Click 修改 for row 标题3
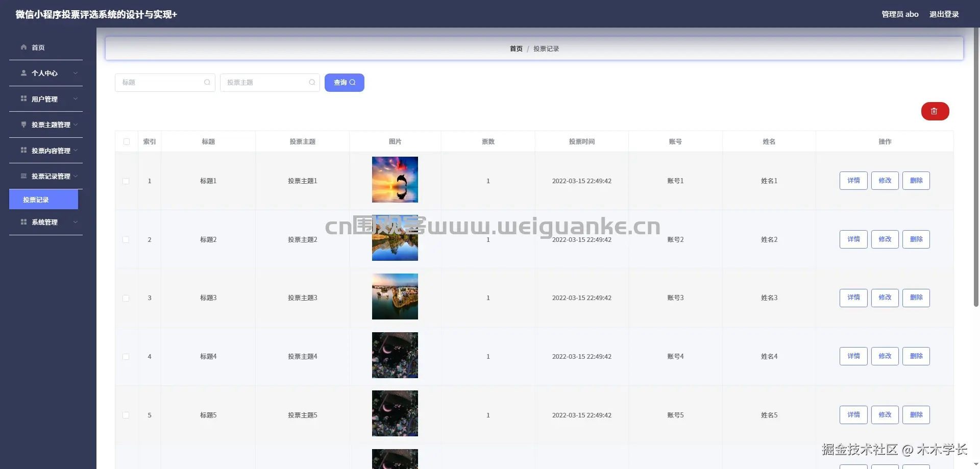Viewport: 980px width, 469px height. [885, 298]
